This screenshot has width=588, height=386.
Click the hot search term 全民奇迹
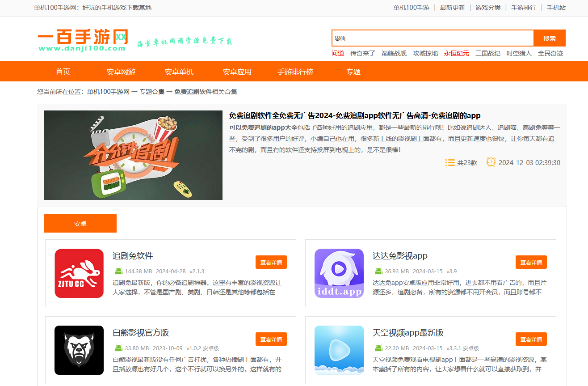pos(550,53)
